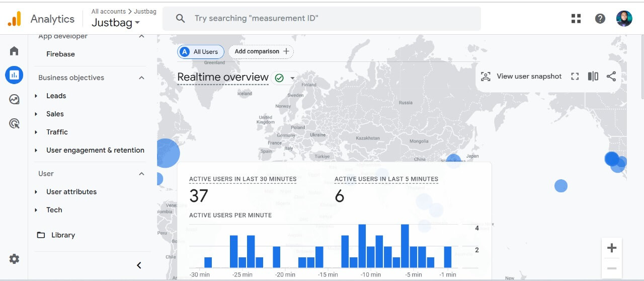Zoom in on the map
The height and width of the screenshot is (281, 644).
click(612, 248)
